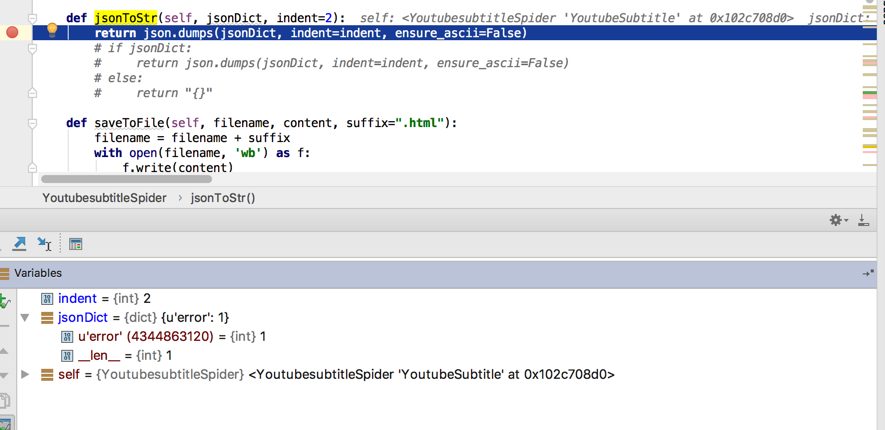Expand the self variable node
885x430 pixels.
point(25,375)
